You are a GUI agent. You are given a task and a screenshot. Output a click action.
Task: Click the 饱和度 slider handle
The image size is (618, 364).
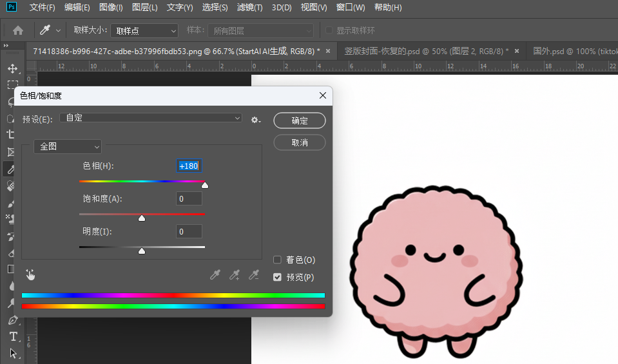[142, 218]
